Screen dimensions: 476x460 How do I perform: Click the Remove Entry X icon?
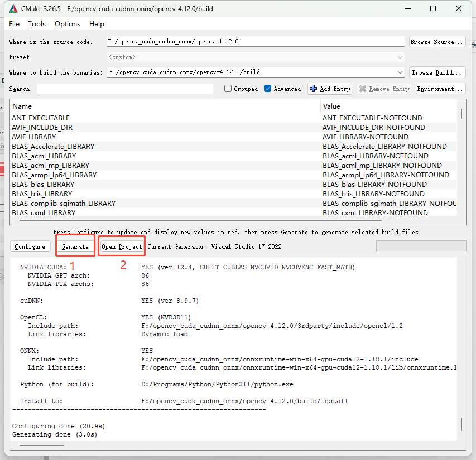(x=363, y=89)
